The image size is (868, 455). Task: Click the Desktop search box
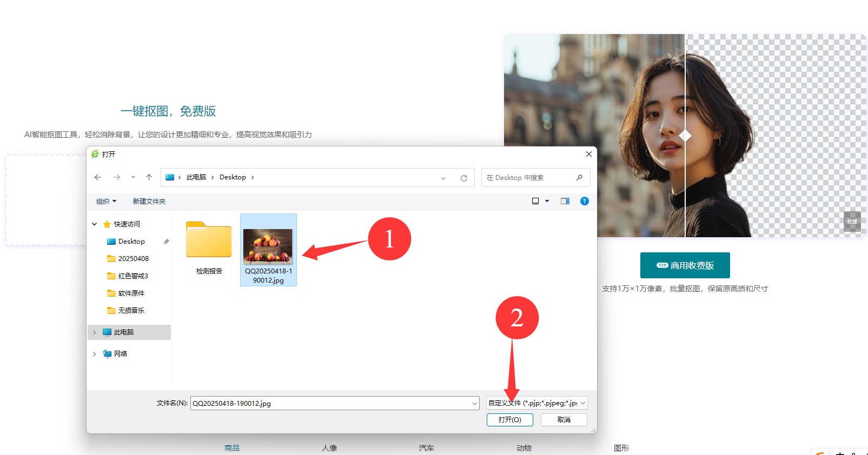[x=530, y=178]
